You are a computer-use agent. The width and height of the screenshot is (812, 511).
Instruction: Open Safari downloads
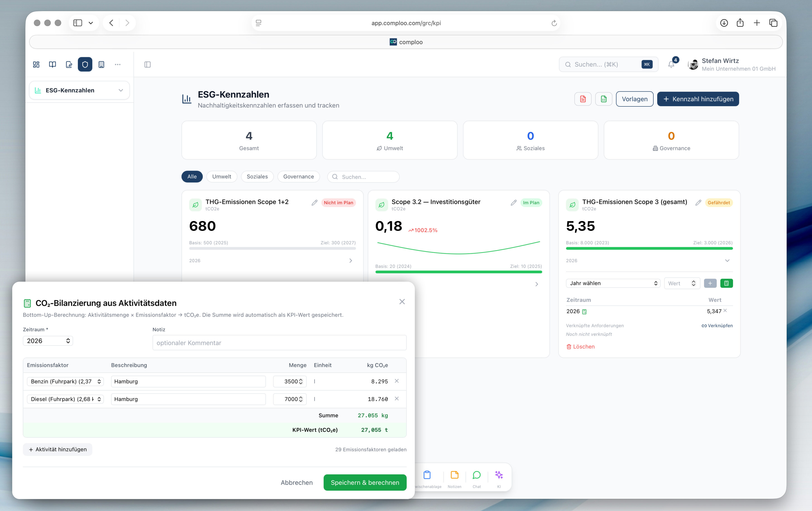[x=724, y=23]
